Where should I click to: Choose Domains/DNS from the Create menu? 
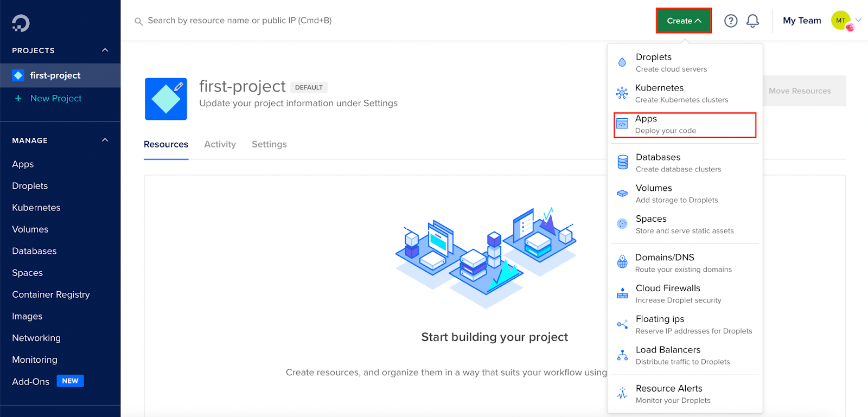(x=685, y=263)
